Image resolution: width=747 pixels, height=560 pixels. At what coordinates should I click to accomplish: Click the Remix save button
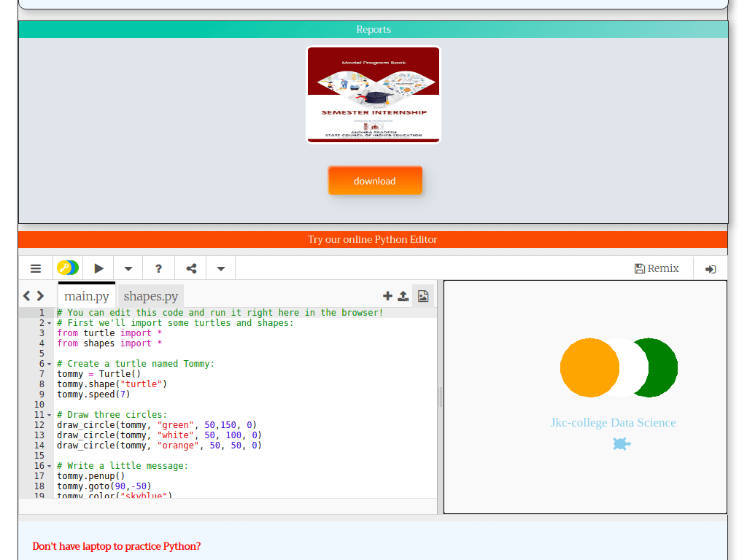click(657, 268)
